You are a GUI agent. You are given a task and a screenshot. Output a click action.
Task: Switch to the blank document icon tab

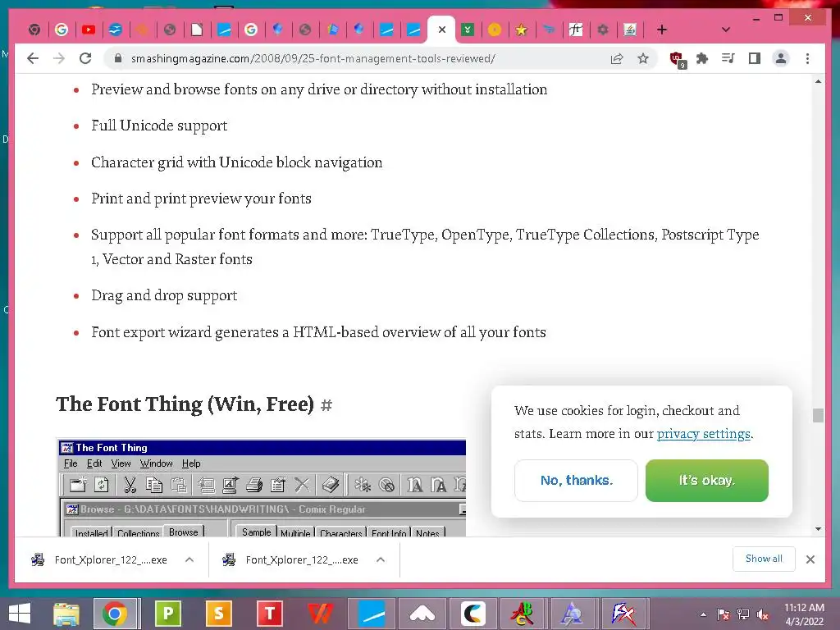coord(197,30)
